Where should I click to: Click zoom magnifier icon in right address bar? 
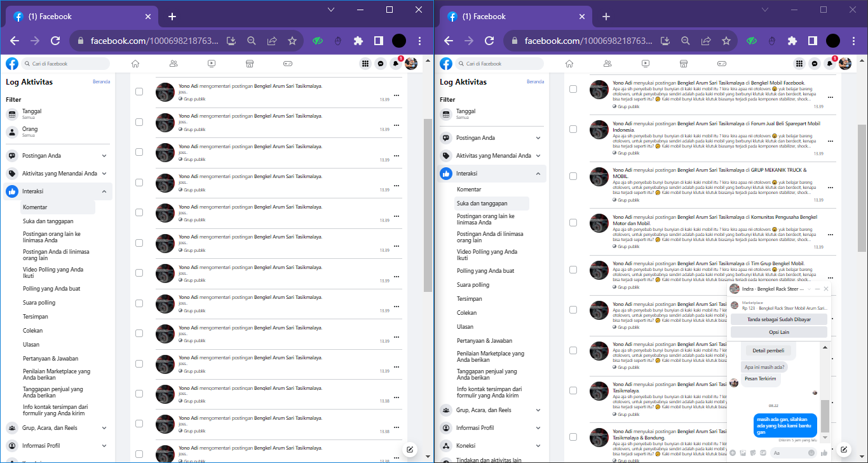point(686,41)
